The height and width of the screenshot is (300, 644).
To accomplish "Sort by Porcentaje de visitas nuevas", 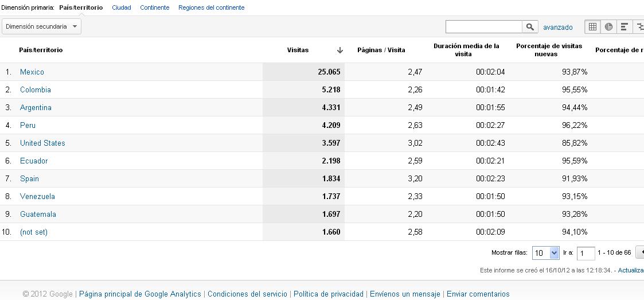I will pos(549,50).
